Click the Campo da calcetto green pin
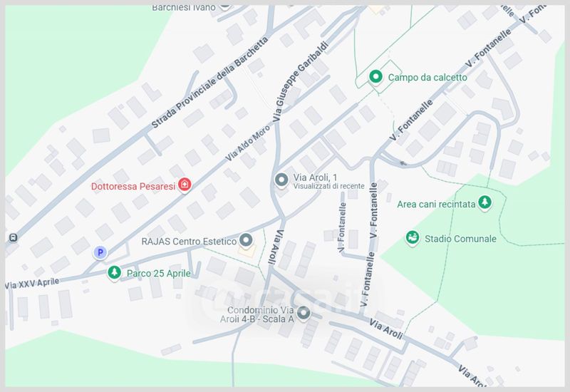 click(x=375, y=77)
